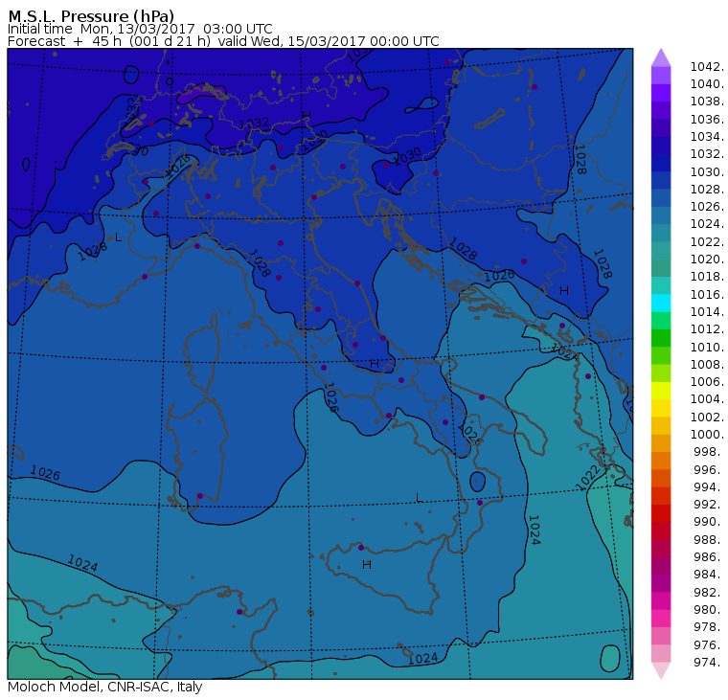Click the vertical '1024' contour label in the Ionian Sea
728x700 pixels.
[x=535, y=530]
